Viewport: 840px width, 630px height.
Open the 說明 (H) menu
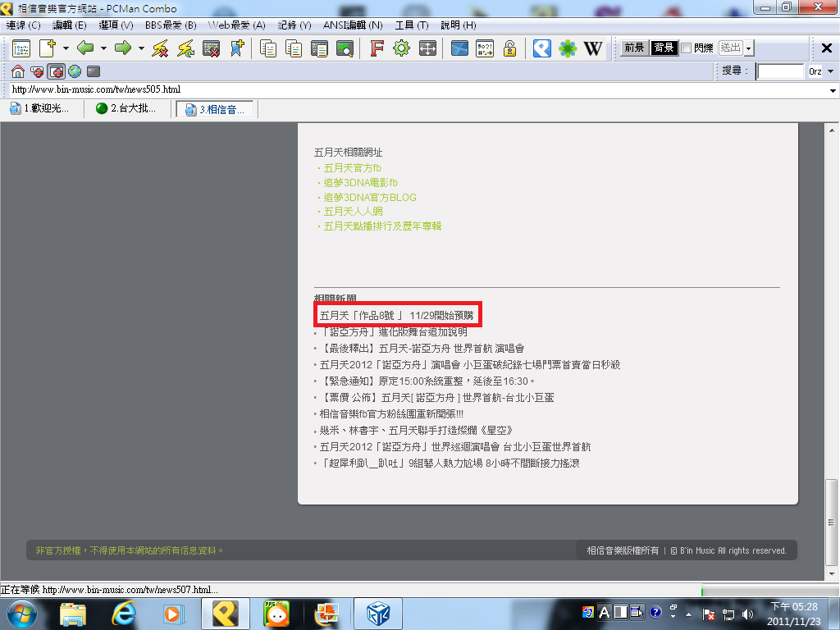[458, 25]
